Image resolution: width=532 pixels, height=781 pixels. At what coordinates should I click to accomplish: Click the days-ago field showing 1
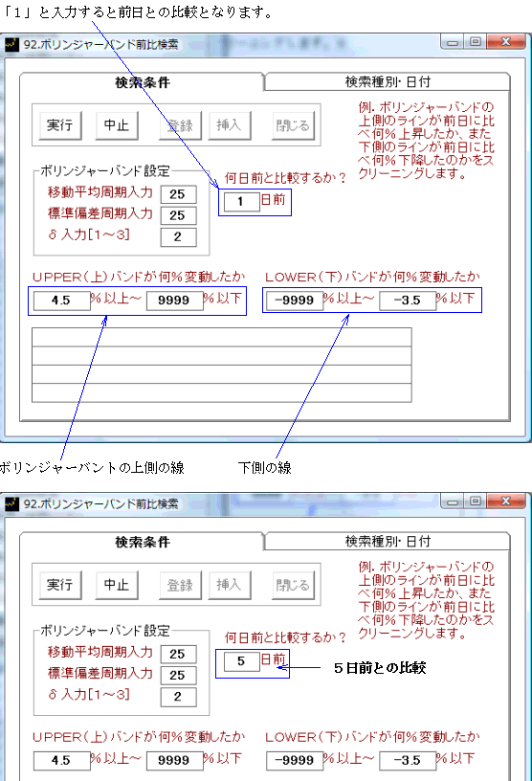(241, 202)
